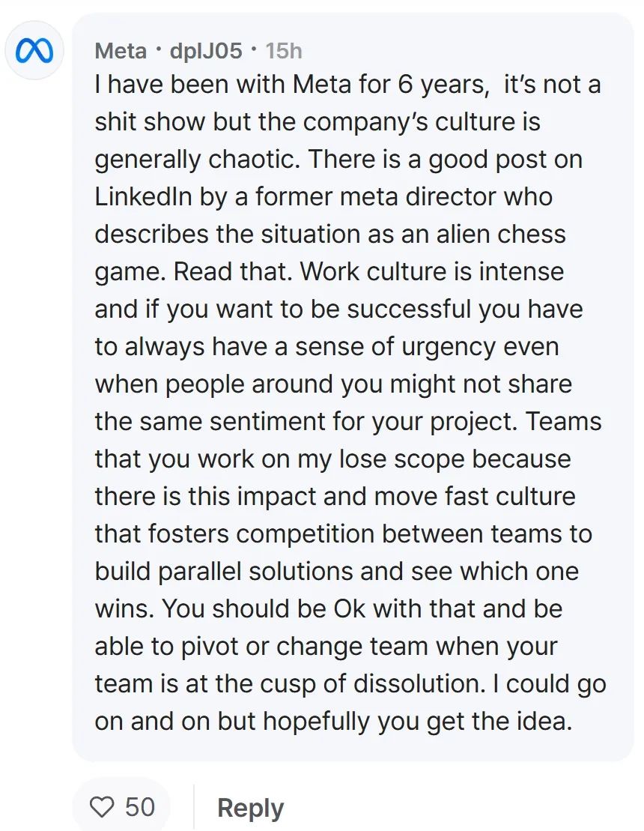The width and height of the screenshot is (644, 831).
Task: Click the Meta infinity logo avatar
Action: click(34, 50)
